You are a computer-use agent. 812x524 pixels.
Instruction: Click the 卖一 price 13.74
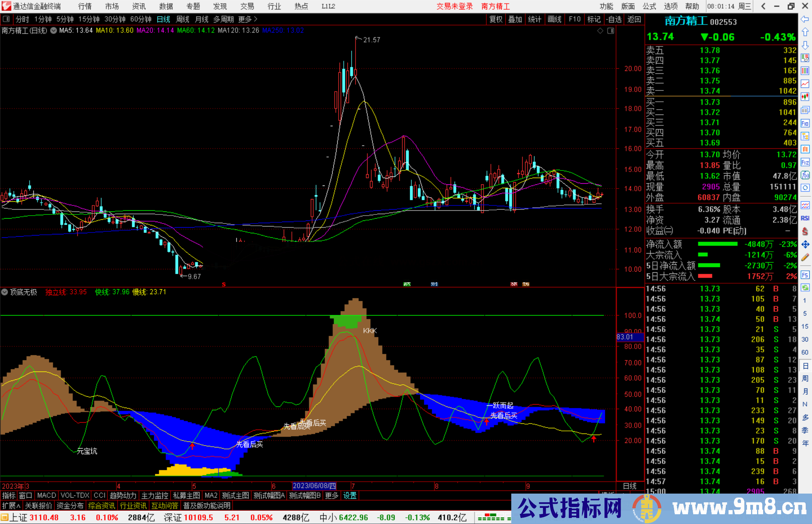coord(710,91)
